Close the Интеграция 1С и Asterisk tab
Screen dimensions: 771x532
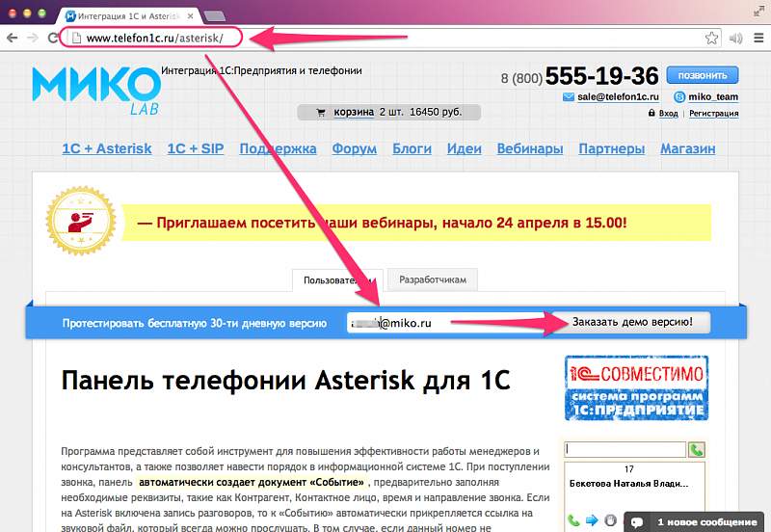(x=190, y=16)
